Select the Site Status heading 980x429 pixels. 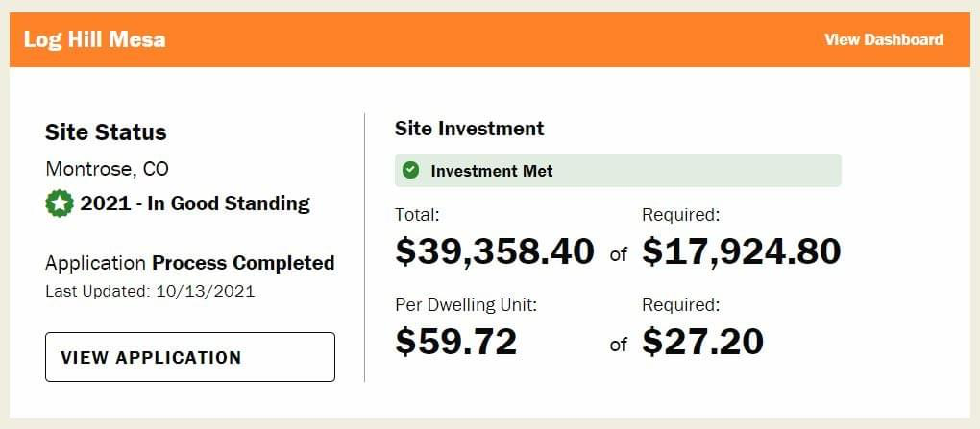pyautogui.click(x=107, y=132)
